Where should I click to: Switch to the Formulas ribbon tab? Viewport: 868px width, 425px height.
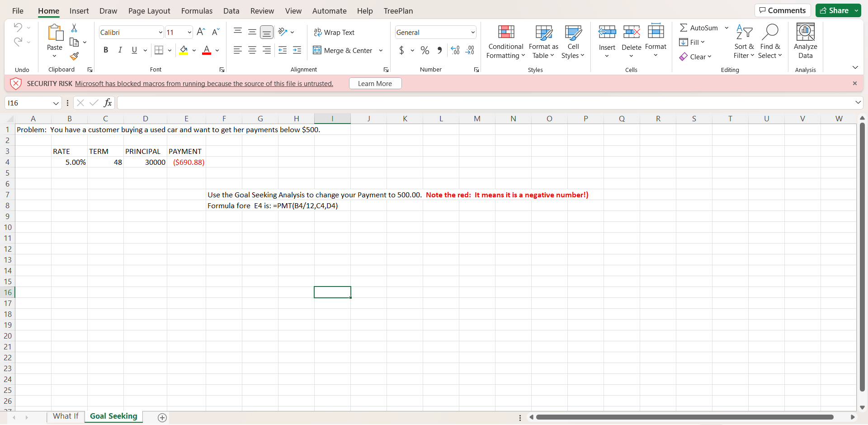click(197, 10)
